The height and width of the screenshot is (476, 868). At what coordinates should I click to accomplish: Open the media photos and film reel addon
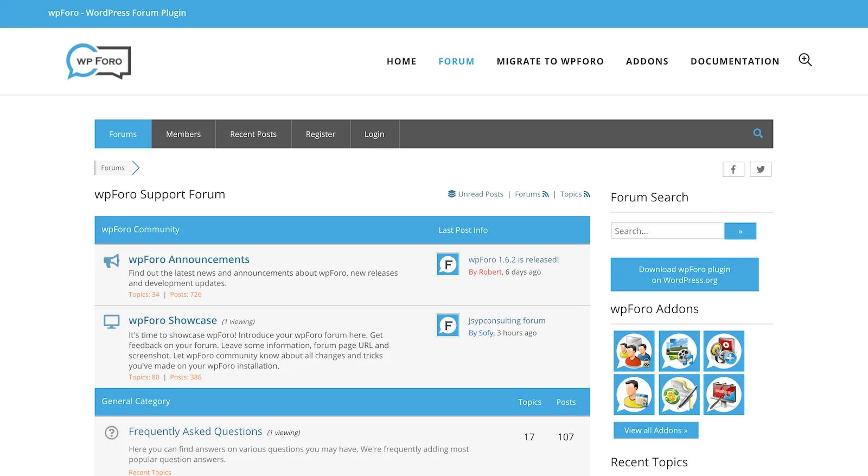[679, 351]
